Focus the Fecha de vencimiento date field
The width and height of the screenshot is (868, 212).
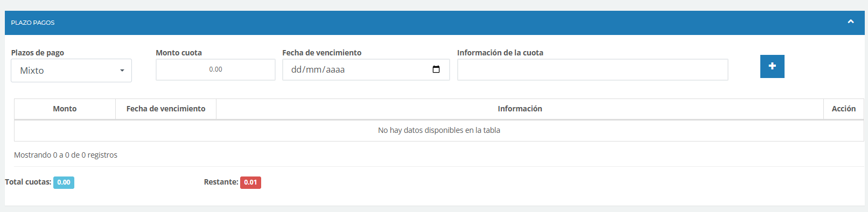[366, 69]
